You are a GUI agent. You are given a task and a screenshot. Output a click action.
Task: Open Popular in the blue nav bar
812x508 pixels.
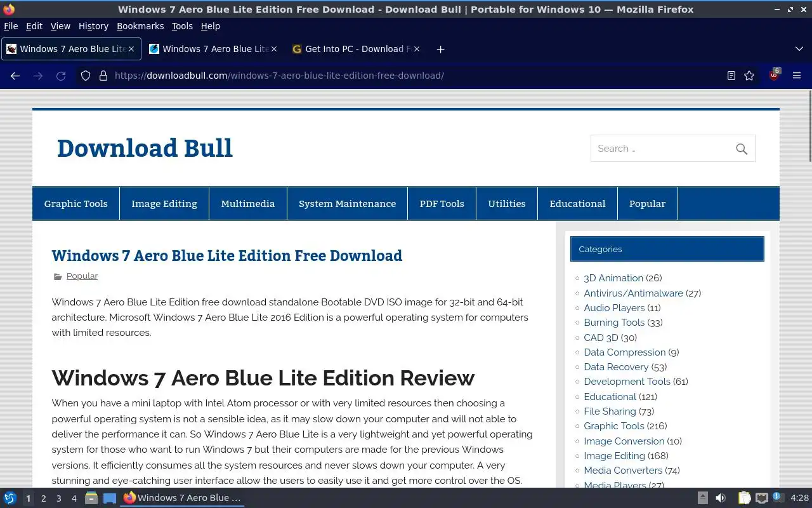(647, 204)
